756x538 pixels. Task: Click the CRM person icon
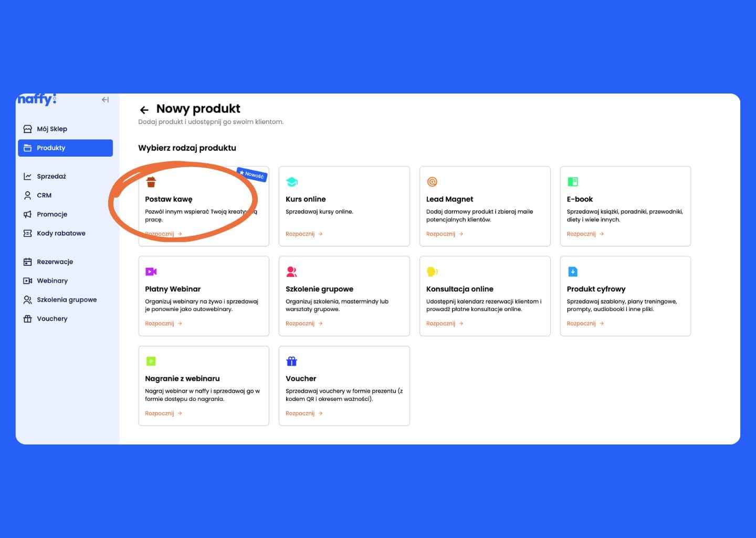(28, 195)
